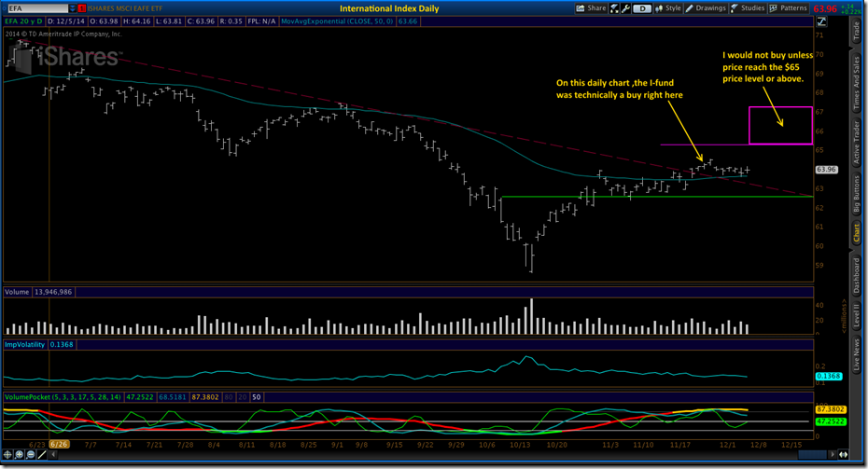868x469 pixels.
Task: Click the expand time axis double-arrow icon
Action: 843,455
